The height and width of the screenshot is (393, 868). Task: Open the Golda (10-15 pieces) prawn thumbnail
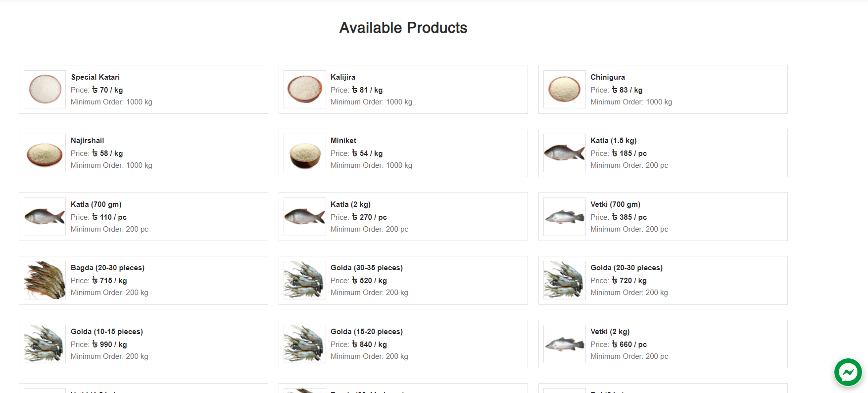click(x=45, y=344)
